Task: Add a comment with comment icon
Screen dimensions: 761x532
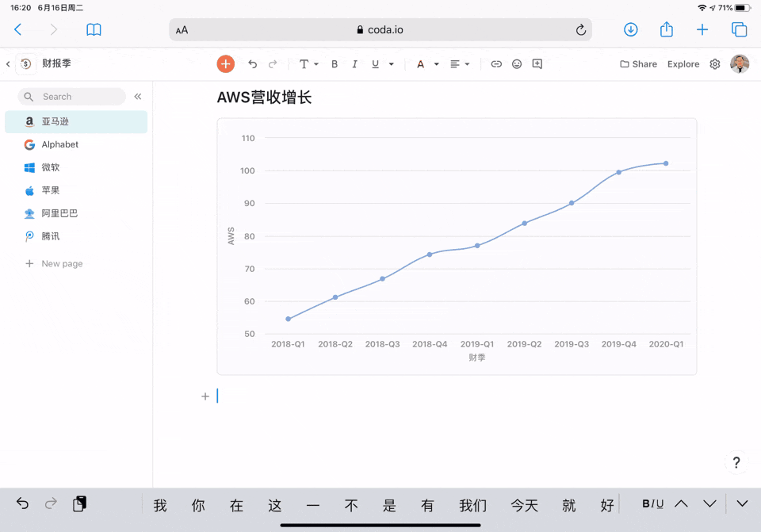Action: 537,64
